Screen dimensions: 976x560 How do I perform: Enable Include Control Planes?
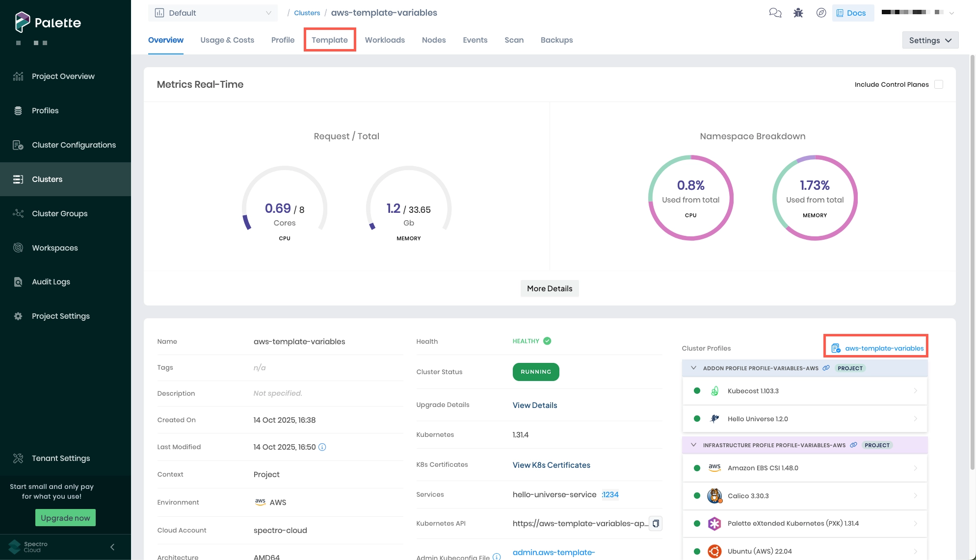point(939,84)
